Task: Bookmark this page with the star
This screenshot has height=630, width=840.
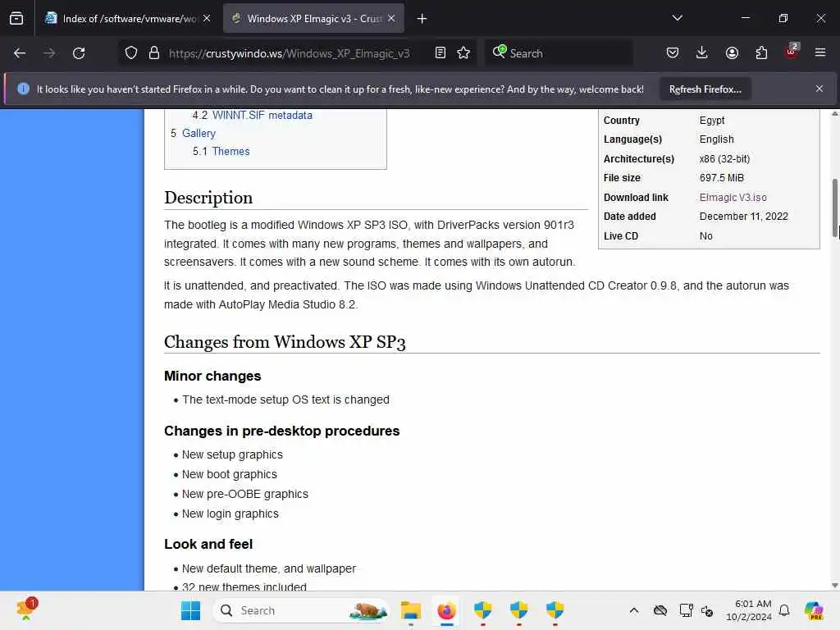Action: tap(463, 53)
